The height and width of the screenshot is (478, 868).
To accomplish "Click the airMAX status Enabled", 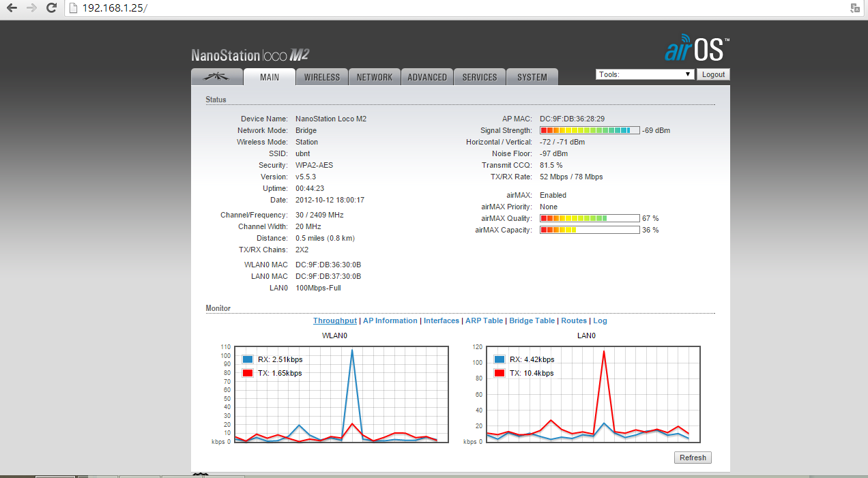I will tap(553, 195).
